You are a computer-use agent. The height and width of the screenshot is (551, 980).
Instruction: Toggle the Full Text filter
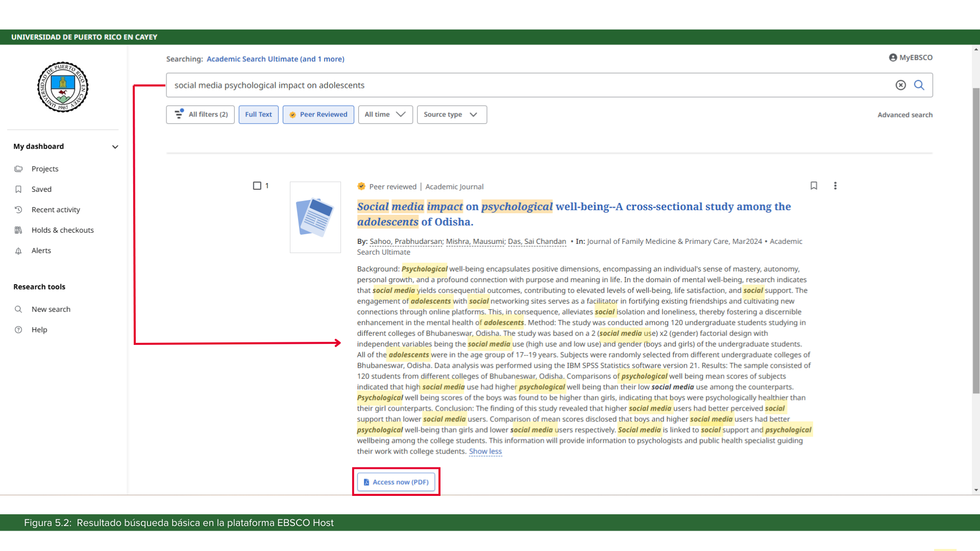tap(258, 115)
